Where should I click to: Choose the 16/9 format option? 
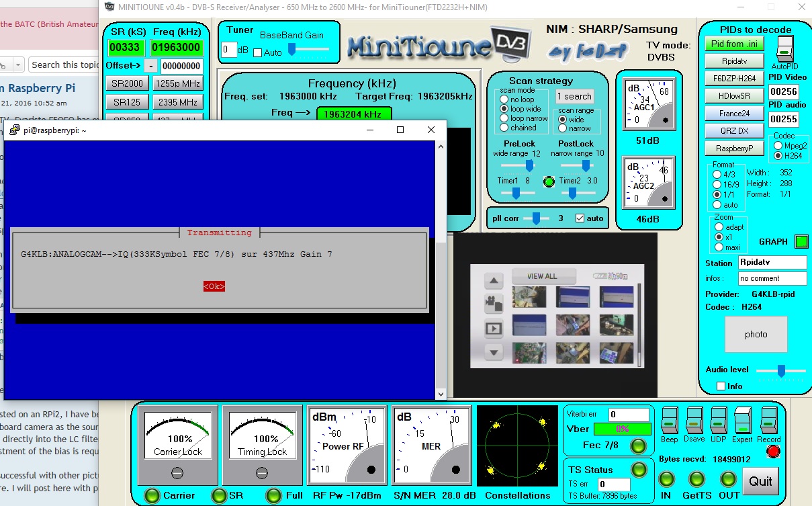(x=717, y=184)
